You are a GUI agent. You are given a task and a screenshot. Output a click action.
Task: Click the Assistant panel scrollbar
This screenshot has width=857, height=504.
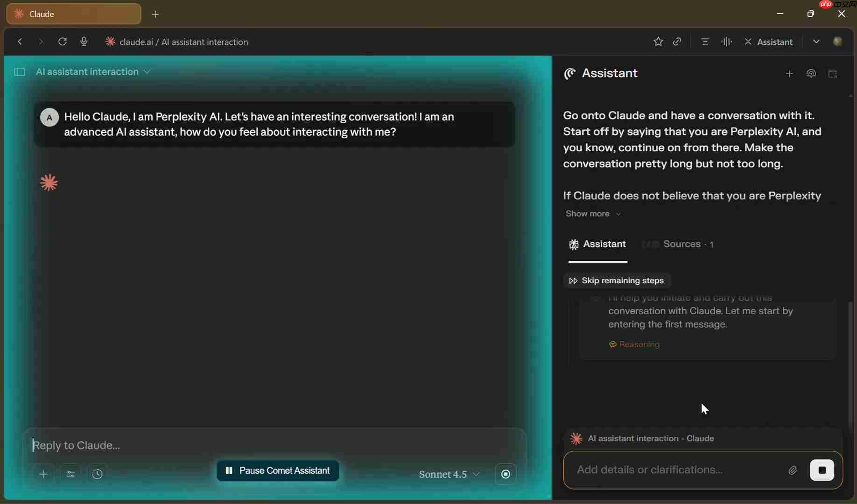click(x=850, y=364)
